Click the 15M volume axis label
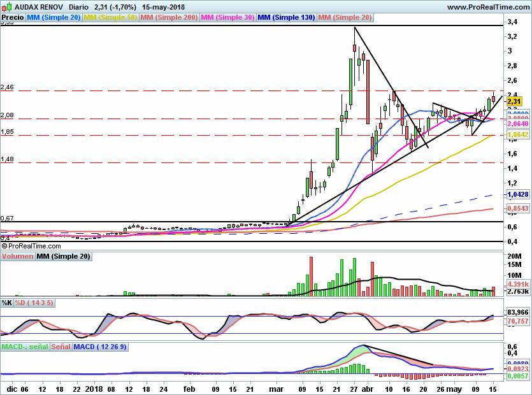The width and height of the screenshot is (532, 395). click(x=514, y=264)
